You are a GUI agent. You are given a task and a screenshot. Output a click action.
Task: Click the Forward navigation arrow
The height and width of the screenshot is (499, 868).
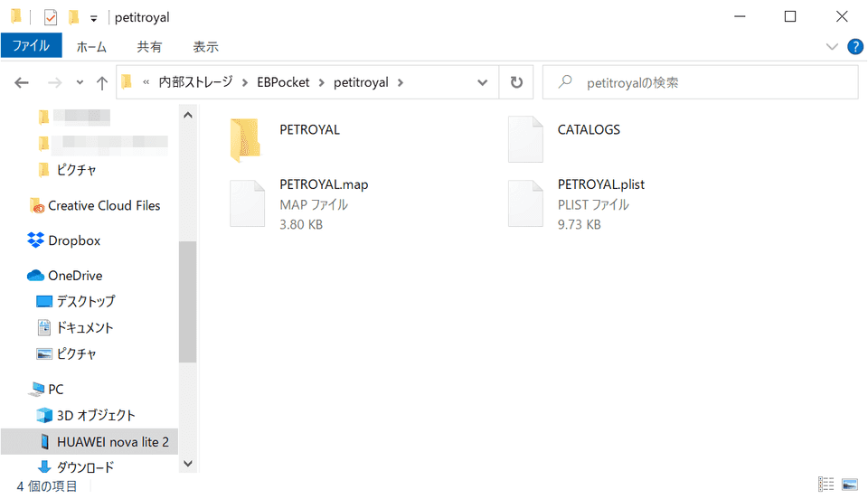pyautogui.click(x=55, y=83)
